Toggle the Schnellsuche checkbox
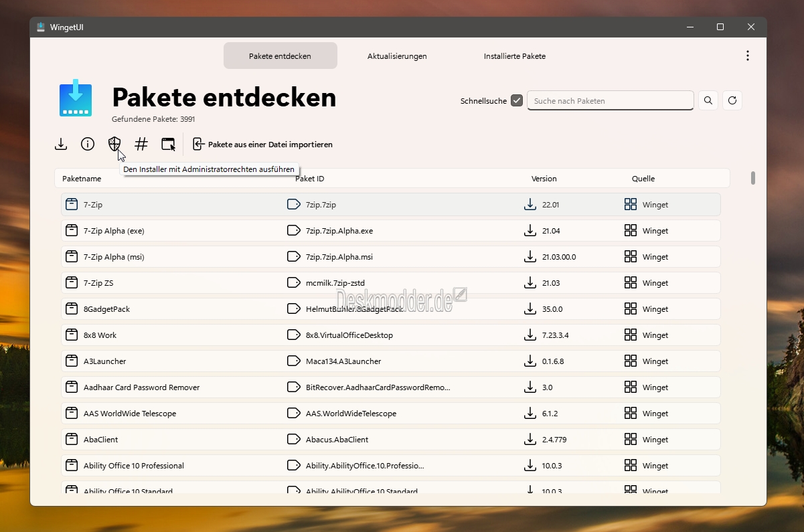The width and height of the screenshot is (804, 532). [516, 100]
